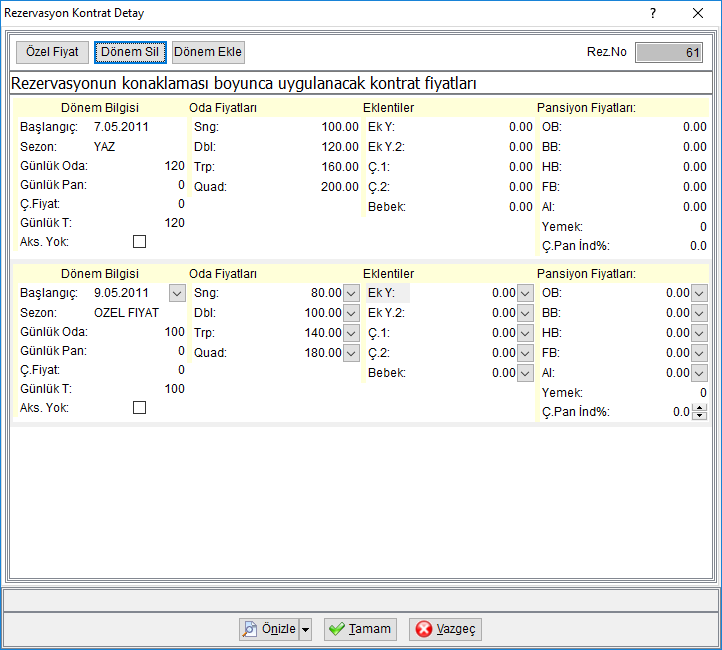Open the Başlangıç 9.05.2011 date dropdown
722x650 pixels.
point(177,293)
